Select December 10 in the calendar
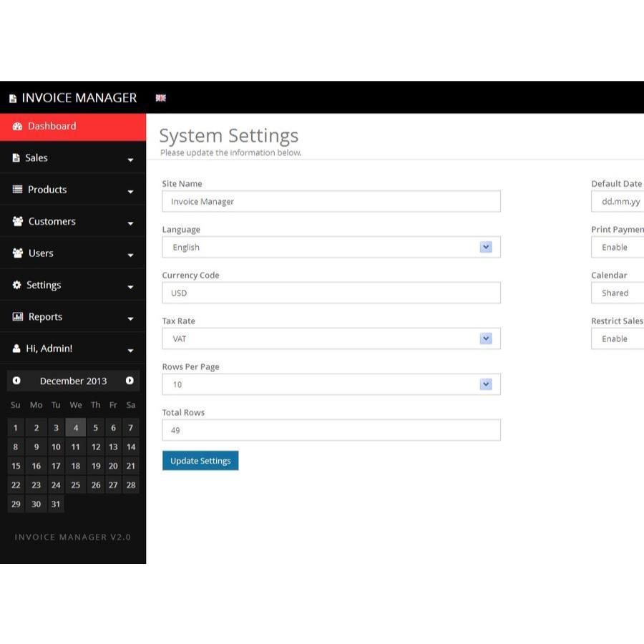Image resolution: width=644 pixels, height=644 pixels. pos(56,447)
